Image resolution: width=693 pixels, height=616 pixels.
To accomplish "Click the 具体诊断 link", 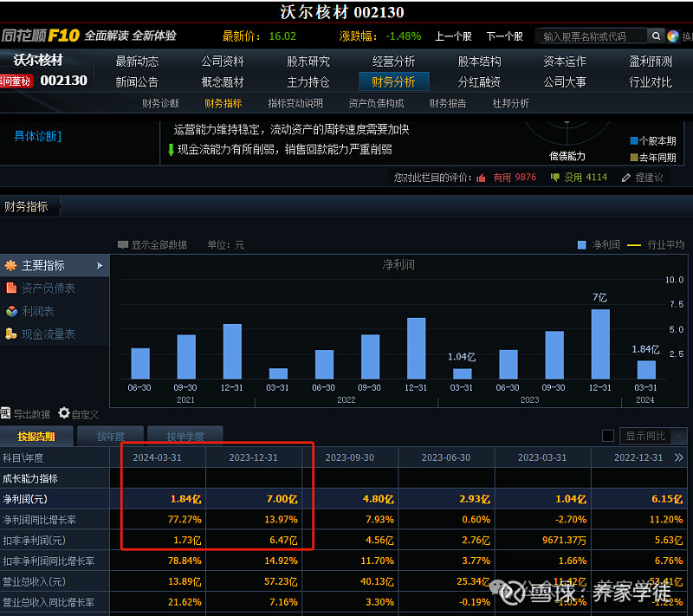I will (37, 136).
